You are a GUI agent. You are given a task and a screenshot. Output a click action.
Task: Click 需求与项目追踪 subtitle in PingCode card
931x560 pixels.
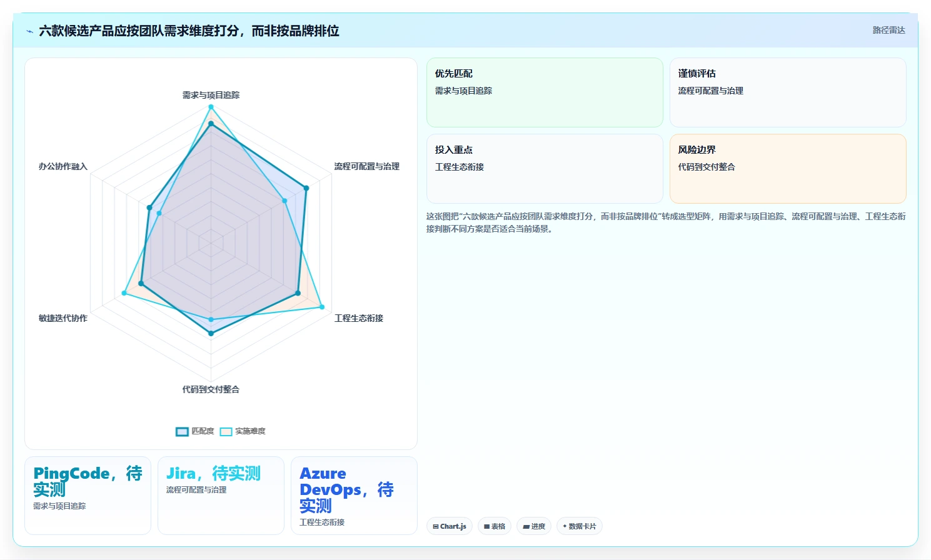click(59, 506)
